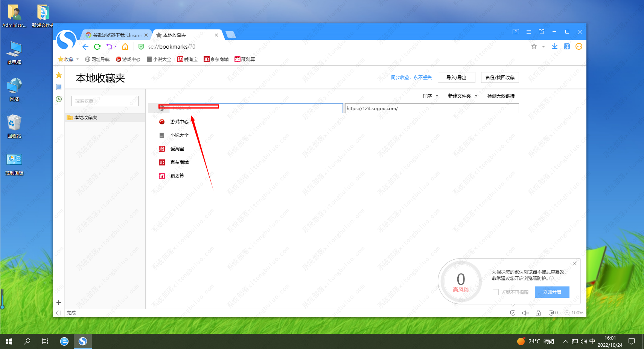Switch to the 谷歌浏览器下载 tab

[115, 35]
